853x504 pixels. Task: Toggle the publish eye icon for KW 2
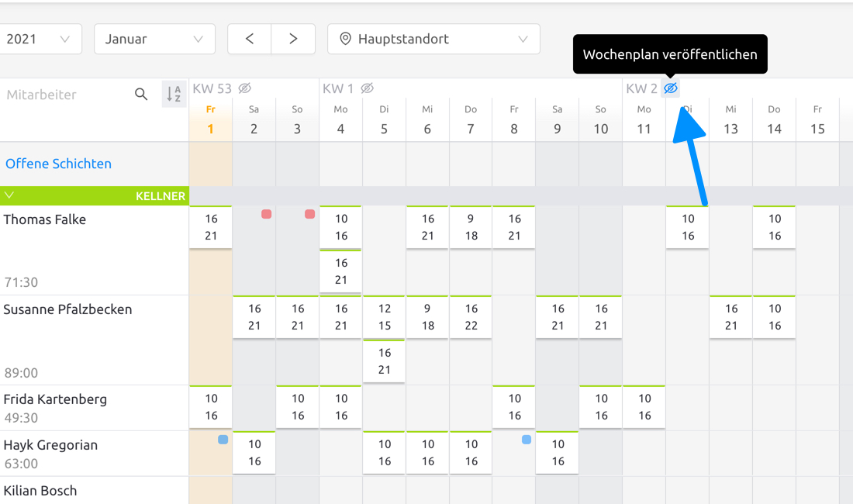(x=670, y=88)
